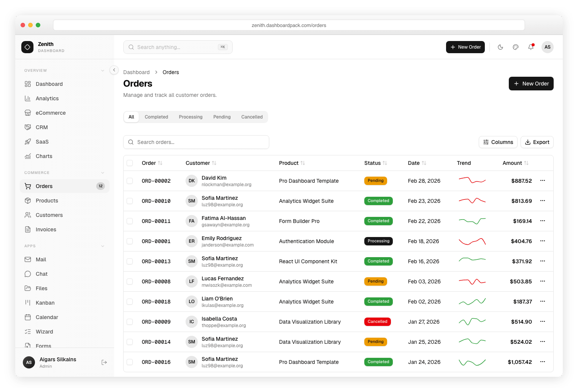Collapse the Apps sidebar section
578x392 pixels.
(x=102, y=246)
